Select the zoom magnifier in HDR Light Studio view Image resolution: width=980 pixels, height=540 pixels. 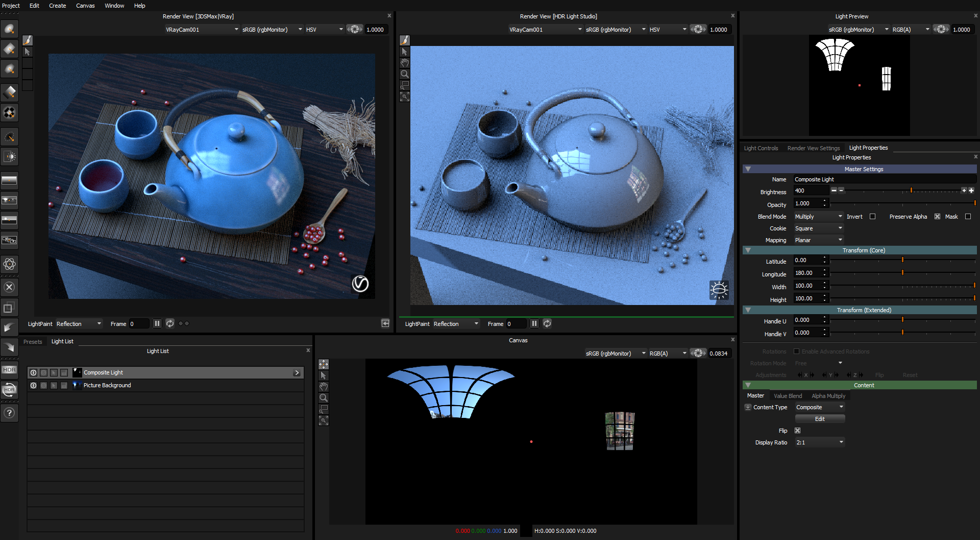[405, 74]
